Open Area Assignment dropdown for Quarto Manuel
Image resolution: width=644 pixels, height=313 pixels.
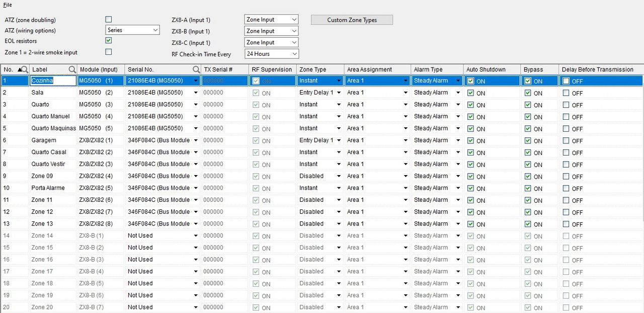(x=406, y=117)
